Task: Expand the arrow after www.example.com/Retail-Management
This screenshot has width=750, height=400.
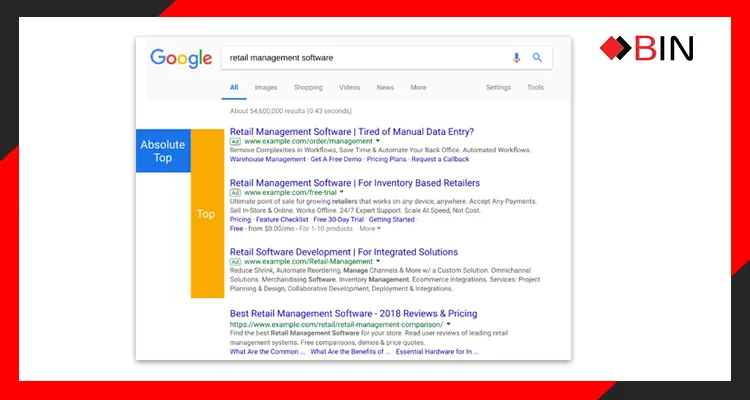Action: pos(378,261)
